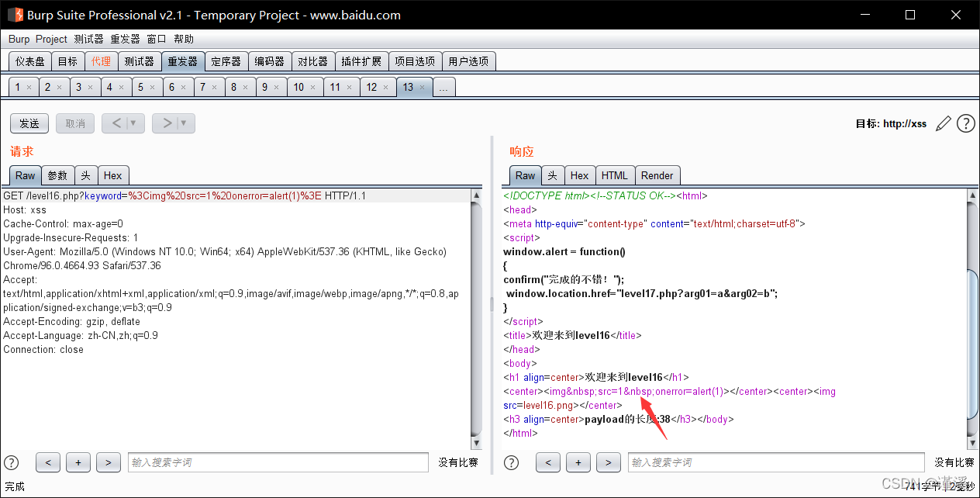
Task: Select request Raw tab
Action: [25, 175]
